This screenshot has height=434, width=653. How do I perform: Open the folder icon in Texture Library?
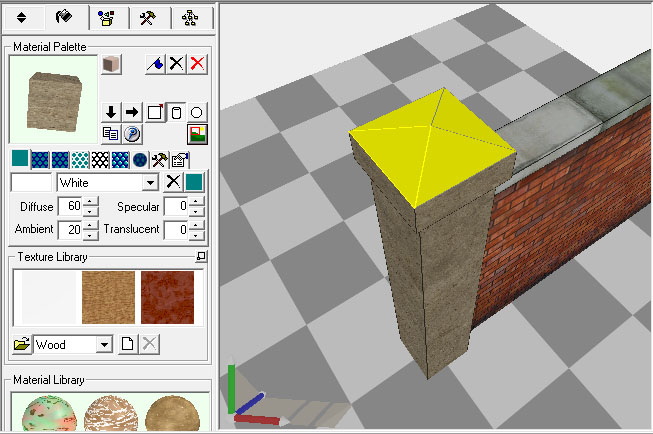click(x=21, y=344)
